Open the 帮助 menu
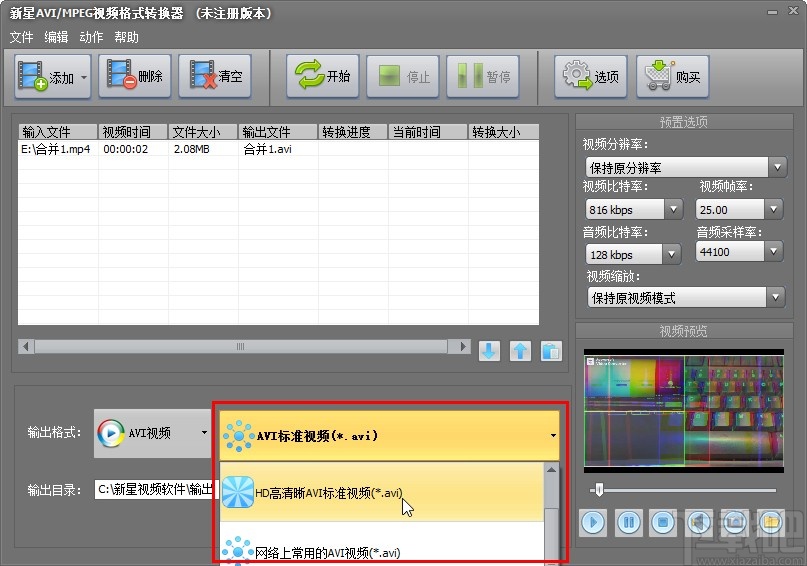This screenshot has width=807, height=566. click(x=126, y=37)
